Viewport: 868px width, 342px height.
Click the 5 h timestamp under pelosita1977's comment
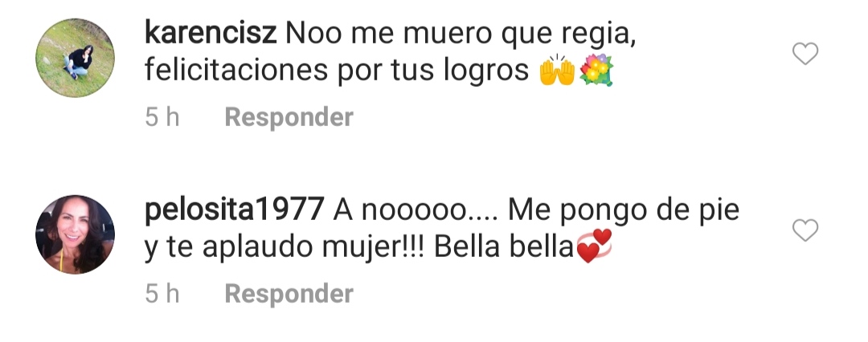tap(162, 294)
